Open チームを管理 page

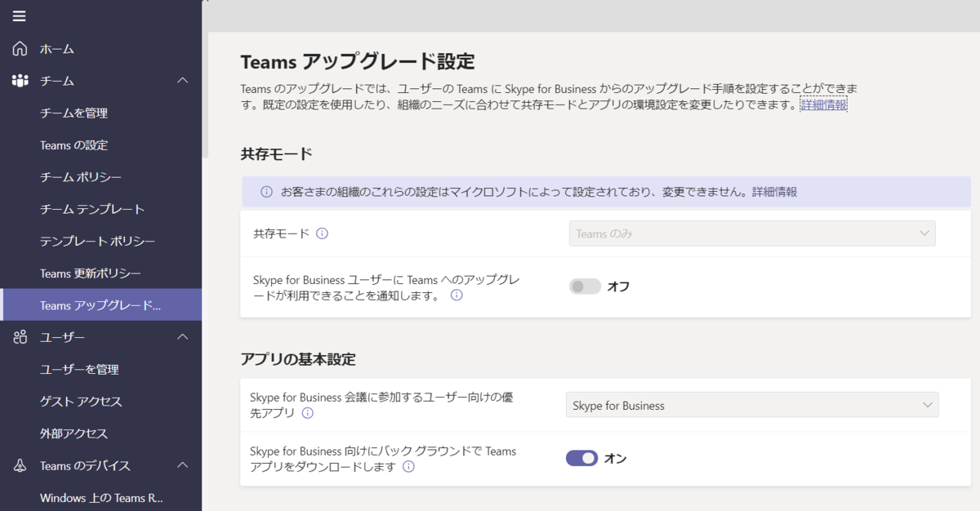[x=73, y=113]
